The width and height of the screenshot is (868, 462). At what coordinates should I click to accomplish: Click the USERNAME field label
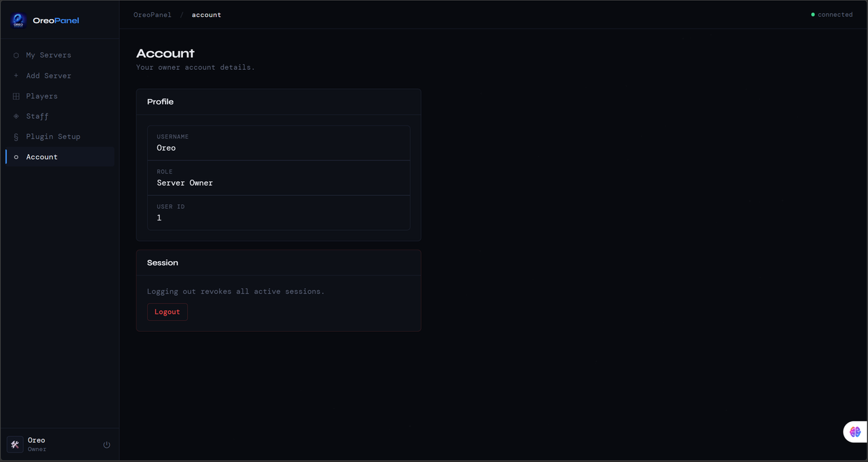point(173,137)
